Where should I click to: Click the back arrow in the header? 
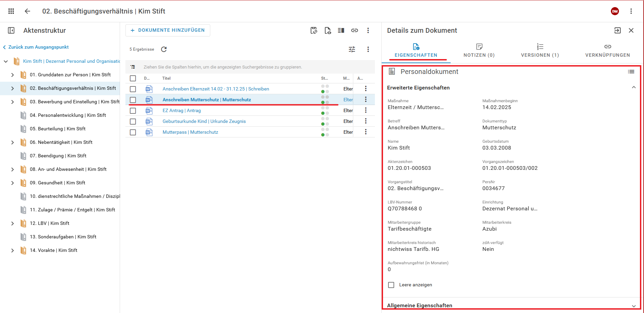point(27,11)
